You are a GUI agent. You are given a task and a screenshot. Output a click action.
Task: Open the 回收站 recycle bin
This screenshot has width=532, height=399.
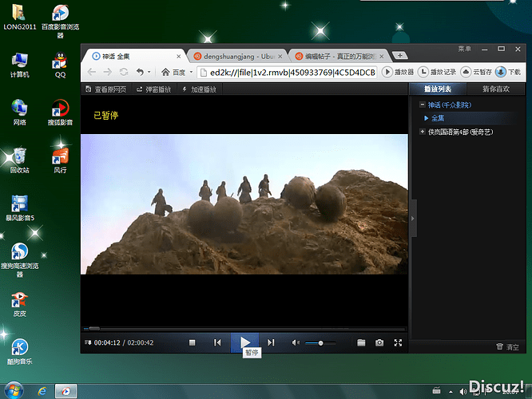tap(19, 160)
